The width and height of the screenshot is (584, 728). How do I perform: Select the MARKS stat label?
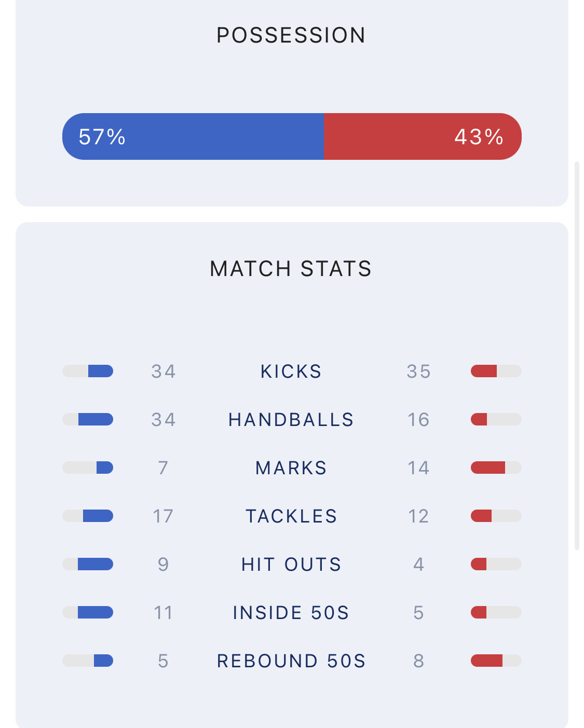click(x=291, y=468)
